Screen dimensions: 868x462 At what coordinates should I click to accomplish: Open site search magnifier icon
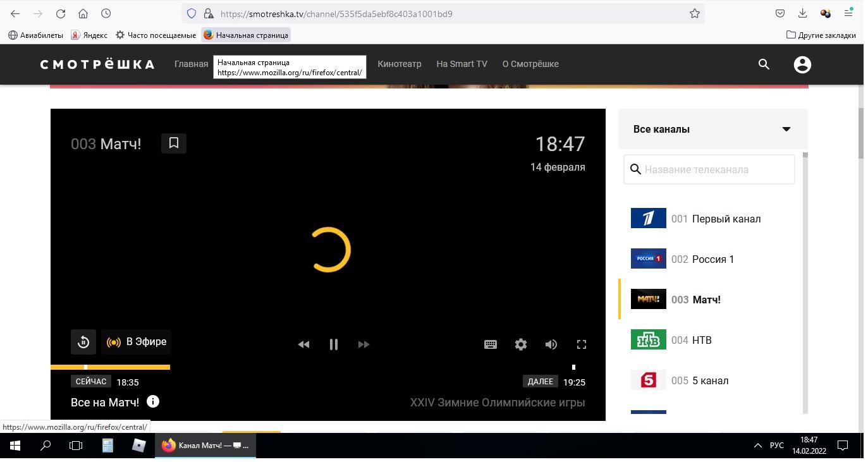coord(764,64)
